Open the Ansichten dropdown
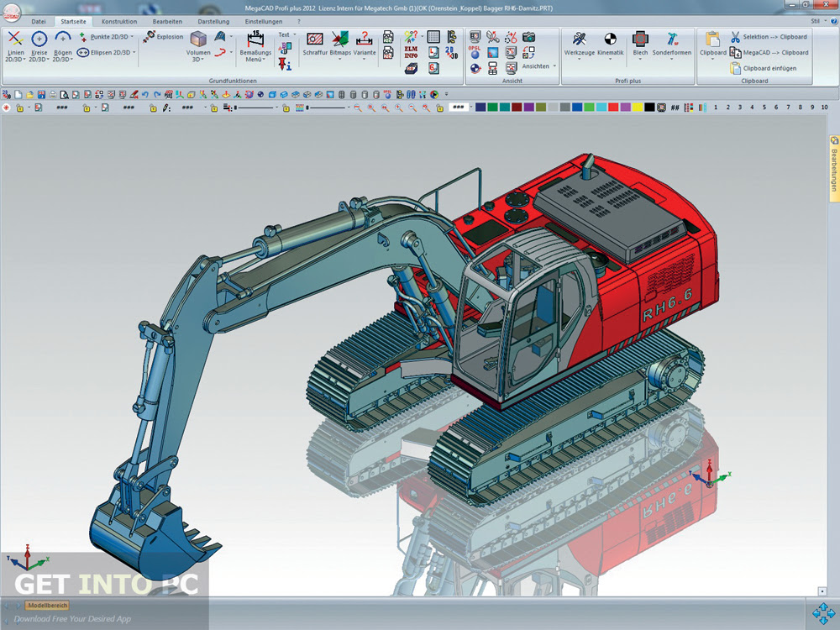The image size is (840, 630). [x=554, y=66]
